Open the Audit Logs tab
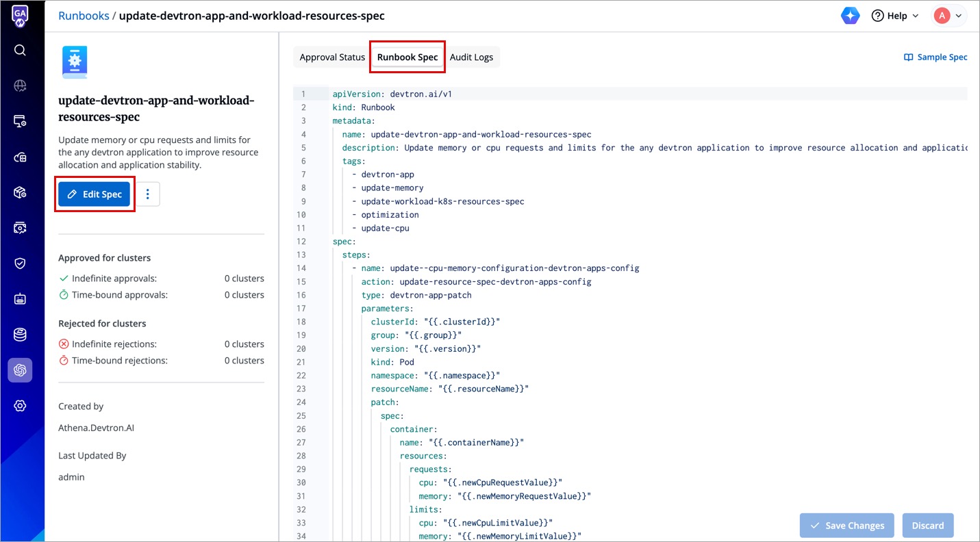The width and height of the screenshot is (980, 542). [472, 57]
